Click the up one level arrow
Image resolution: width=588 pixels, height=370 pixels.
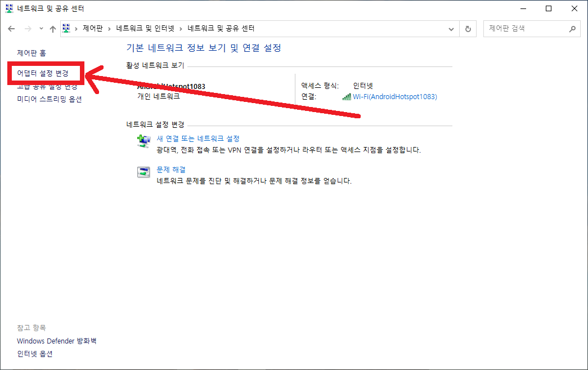52,28
